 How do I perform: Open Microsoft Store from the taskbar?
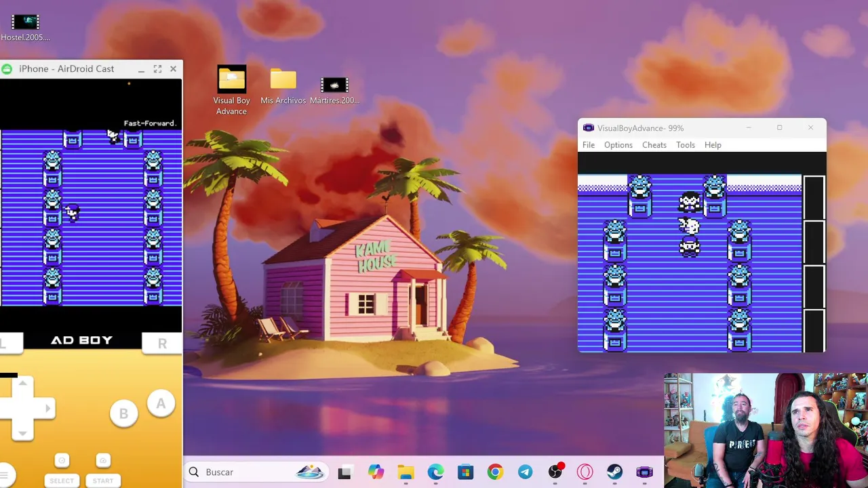coord(465,472)
